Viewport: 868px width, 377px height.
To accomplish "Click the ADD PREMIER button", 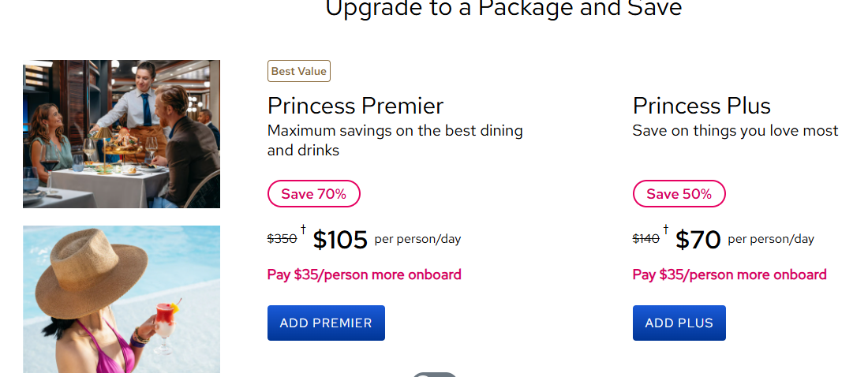I will [x=326, y=323].
